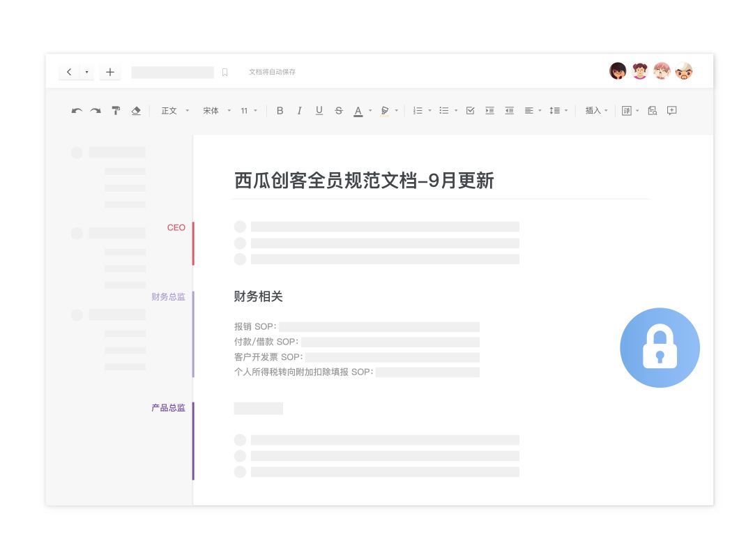Click the blue lock permission button
The height and width of the screenshot is (560, 753).
[660, 348]
